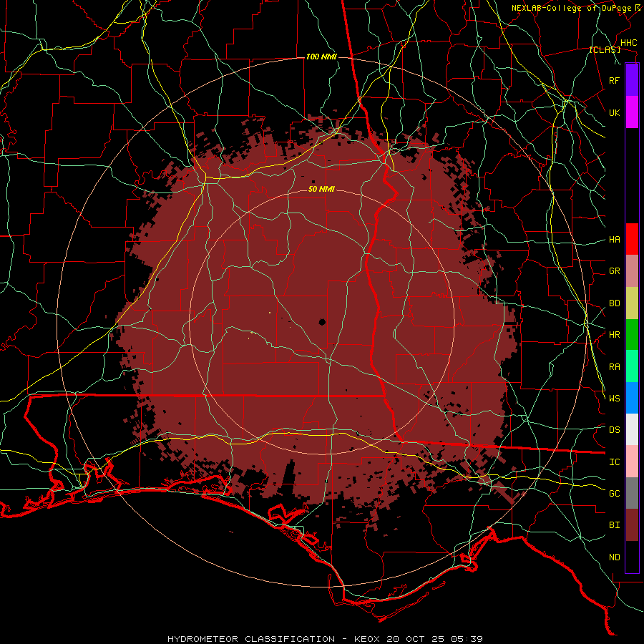Click the blue WS color swatch
644x644 pixels.
coord(632,398)
